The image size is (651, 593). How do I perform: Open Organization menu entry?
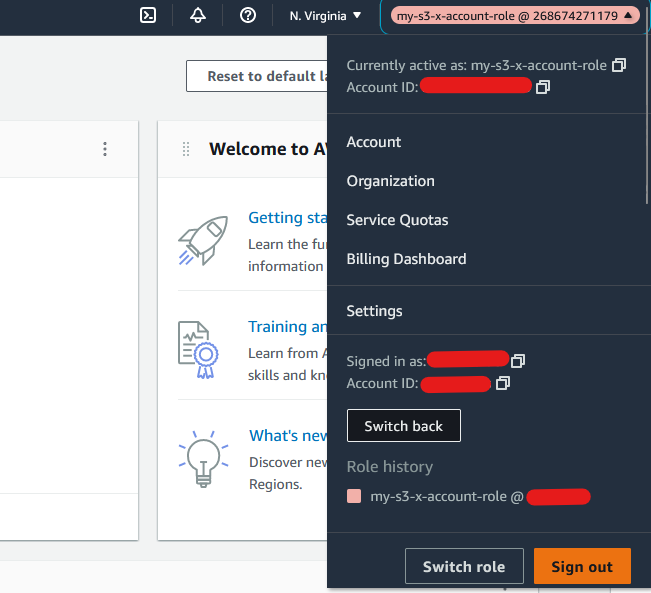390,181
